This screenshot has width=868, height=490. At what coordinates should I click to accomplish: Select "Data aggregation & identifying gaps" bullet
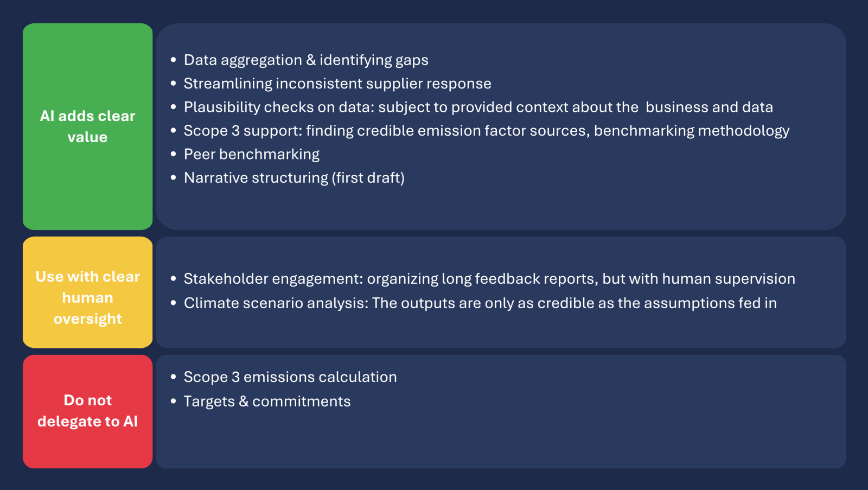click(x=306, y=60)
